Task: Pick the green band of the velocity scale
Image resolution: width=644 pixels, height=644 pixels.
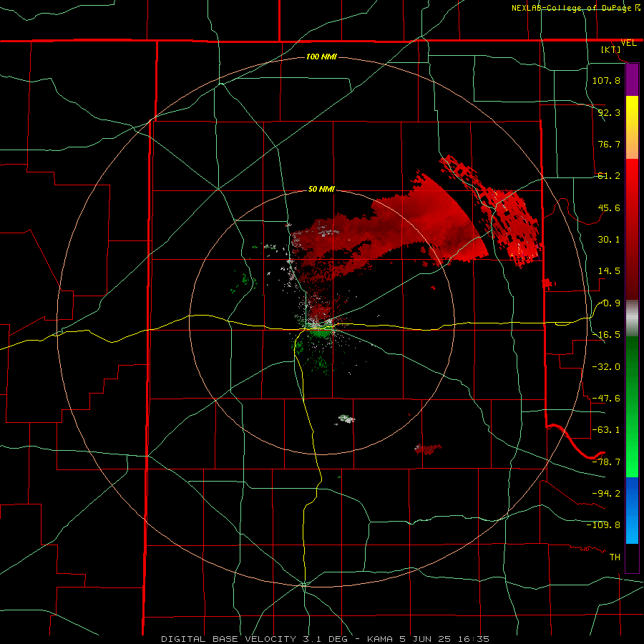Action: pos(632,406)
